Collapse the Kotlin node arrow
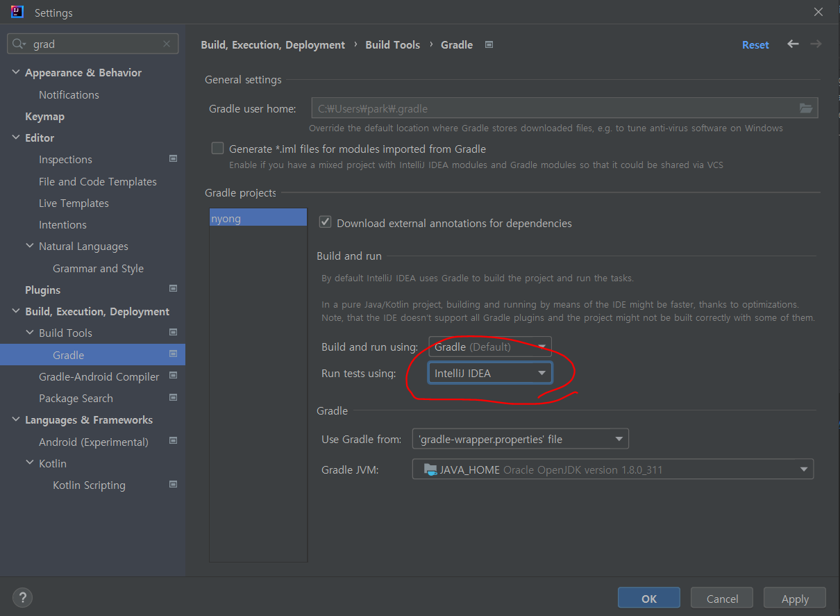840x616 pixels. coord(30,463)
